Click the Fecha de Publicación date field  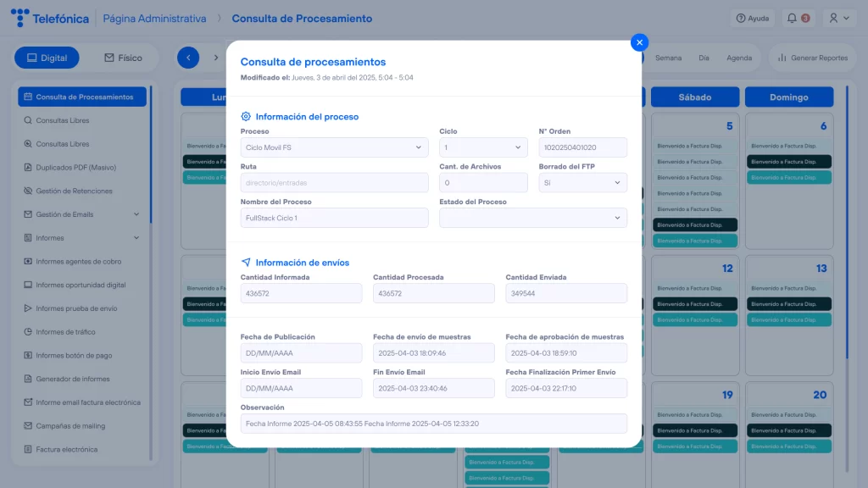coord(301,352)
